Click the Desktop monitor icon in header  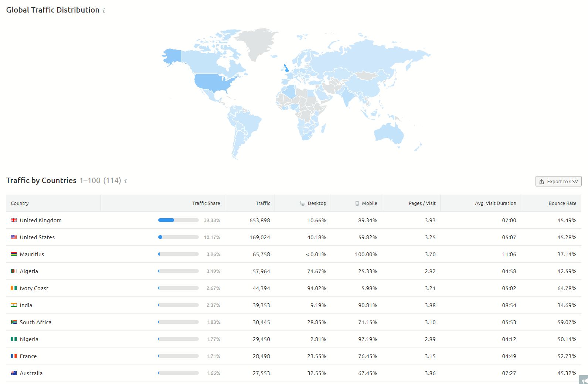303,203
